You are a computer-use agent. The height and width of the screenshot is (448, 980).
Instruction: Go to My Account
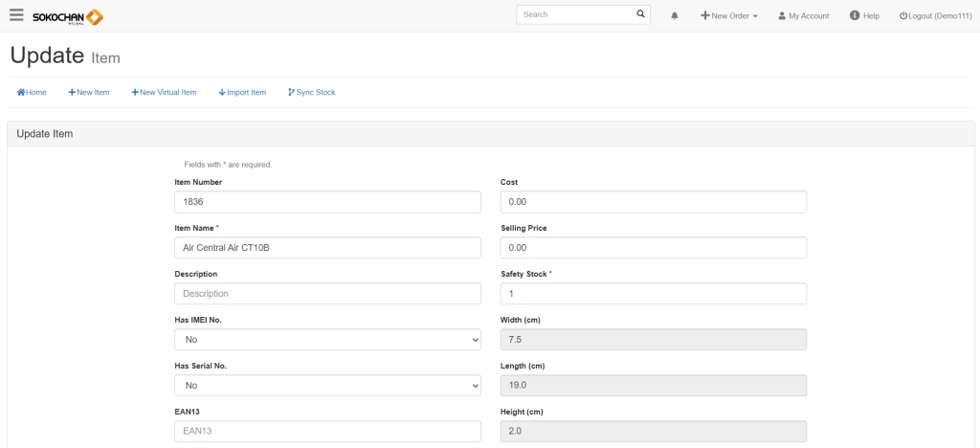[x=803, y=16]
